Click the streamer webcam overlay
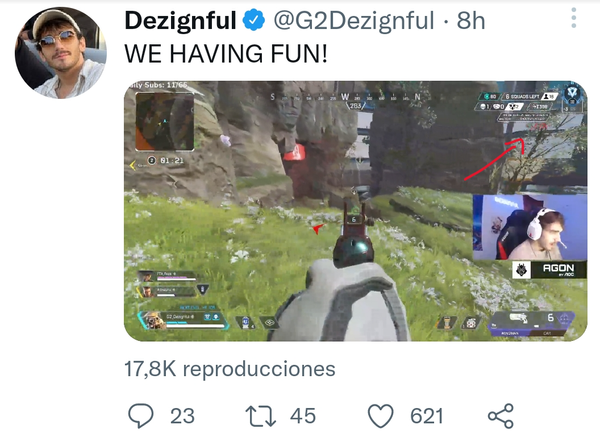 [x=530, y=227]
